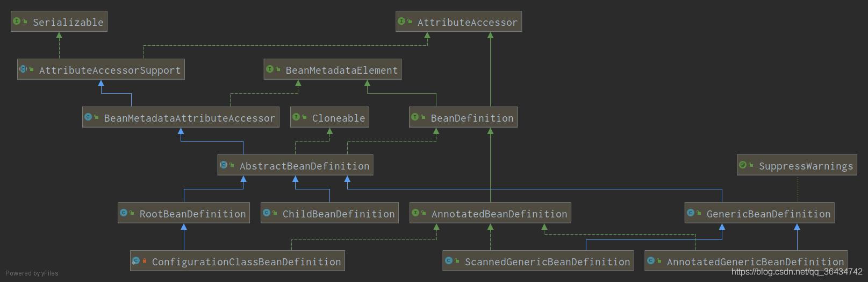Click the annotation icon beside SuppressWarnings
868x282 pixels.
pyautogui.click(x=743, y=165)
